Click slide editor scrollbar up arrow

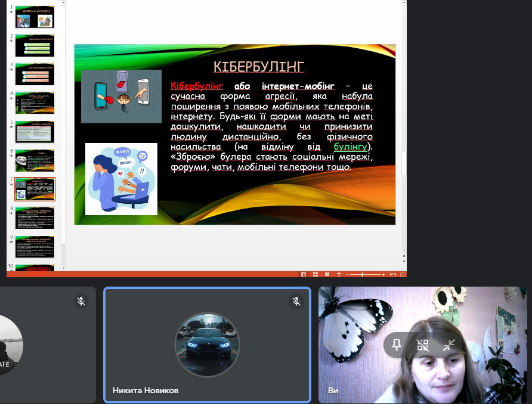(404, 3)
